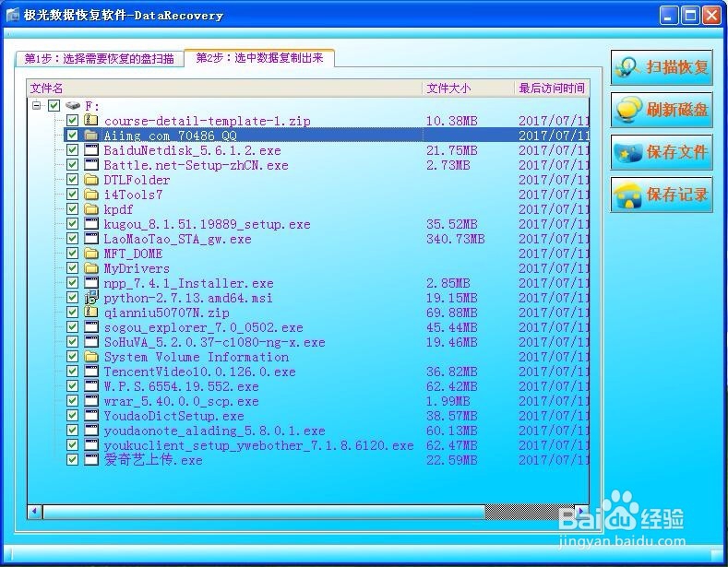
Task: Switch to tab 第1步:选择需要恢复的盘扫描
Action: click(99, 59)
